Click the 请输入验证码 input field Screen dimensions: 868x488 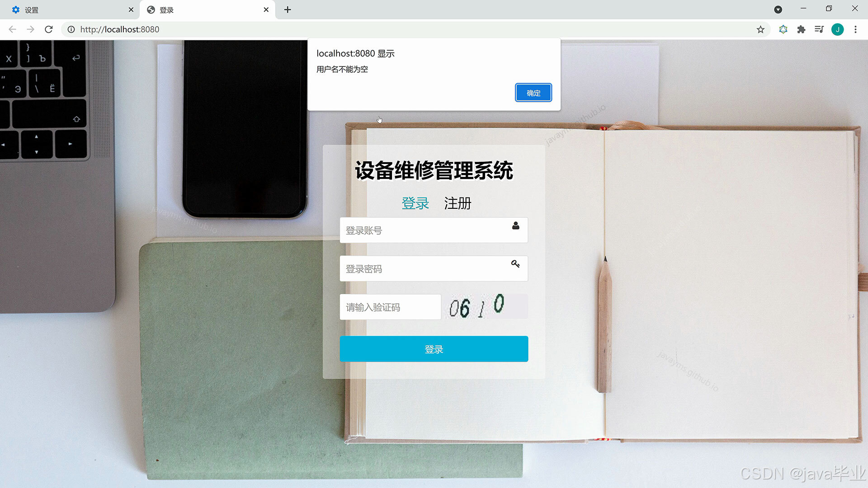[390, 307]
